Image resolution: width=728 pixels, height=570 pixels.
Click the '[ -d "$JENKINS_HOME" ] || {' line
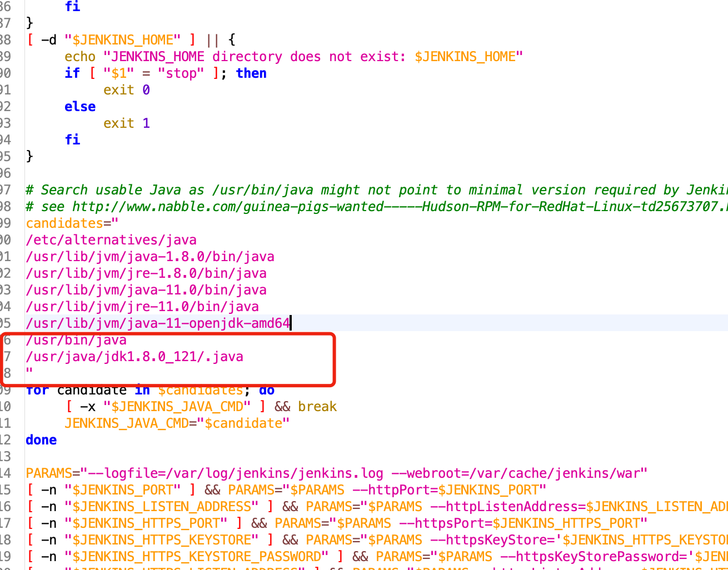(x=131, y=40)
